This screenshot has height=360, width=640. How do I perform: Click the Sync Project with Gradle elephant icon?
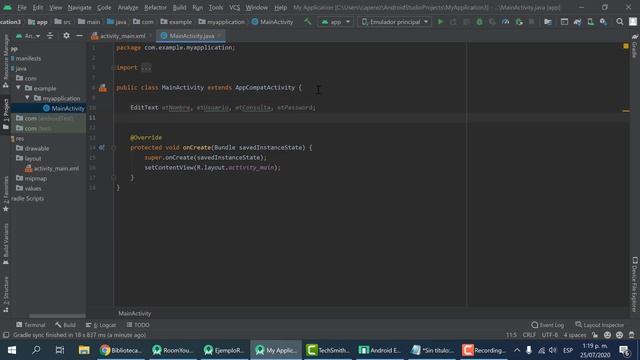(578, 22)
